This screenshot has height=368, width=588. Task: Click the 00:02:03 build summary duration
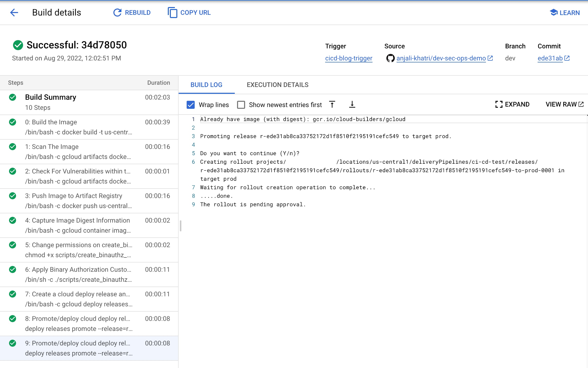click(157, 97)
